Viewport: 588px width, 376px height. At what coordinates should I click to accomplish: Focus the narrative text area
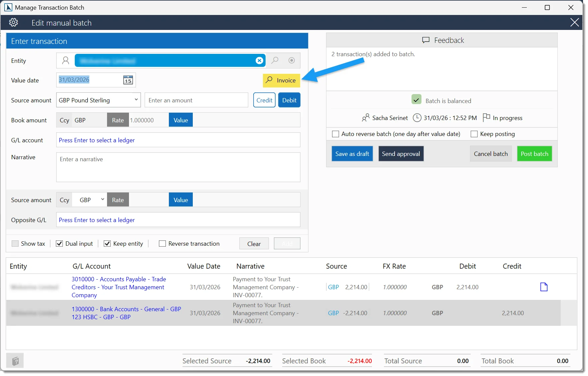click(178, 167)
